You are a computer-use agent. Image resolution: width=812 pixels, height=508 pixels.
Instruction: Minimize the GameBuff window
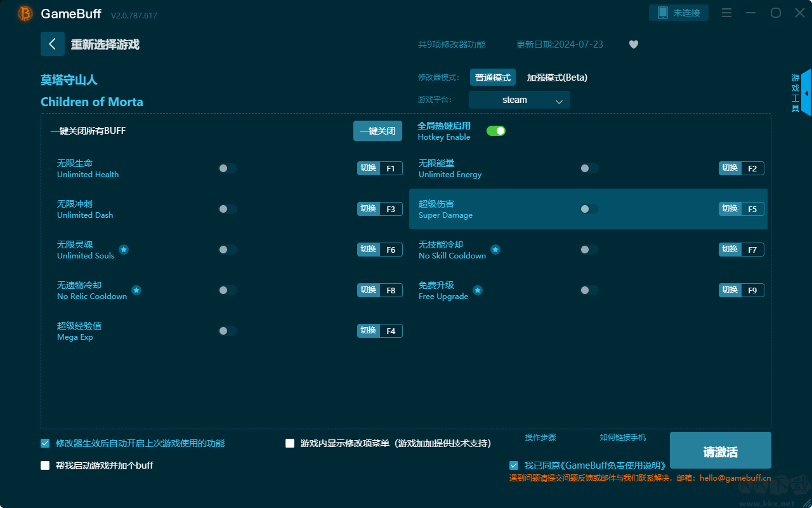pyautogui.click(x=752, y=13)
